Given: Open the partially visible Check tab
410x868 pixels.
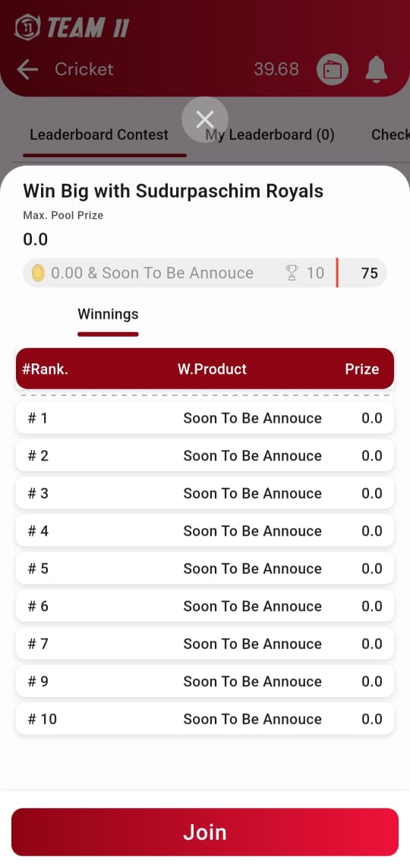Looking at the screenshot, I should click(x=390, y=135).
